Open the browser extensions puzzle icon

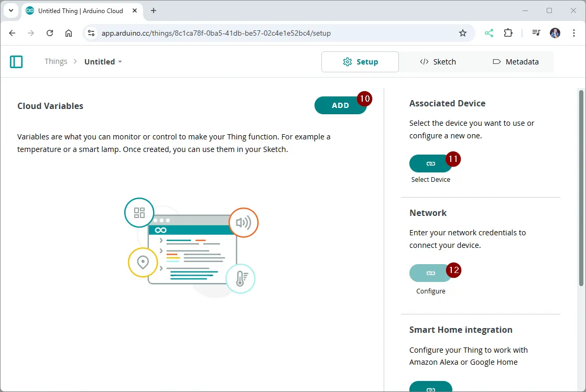[508, 33]
